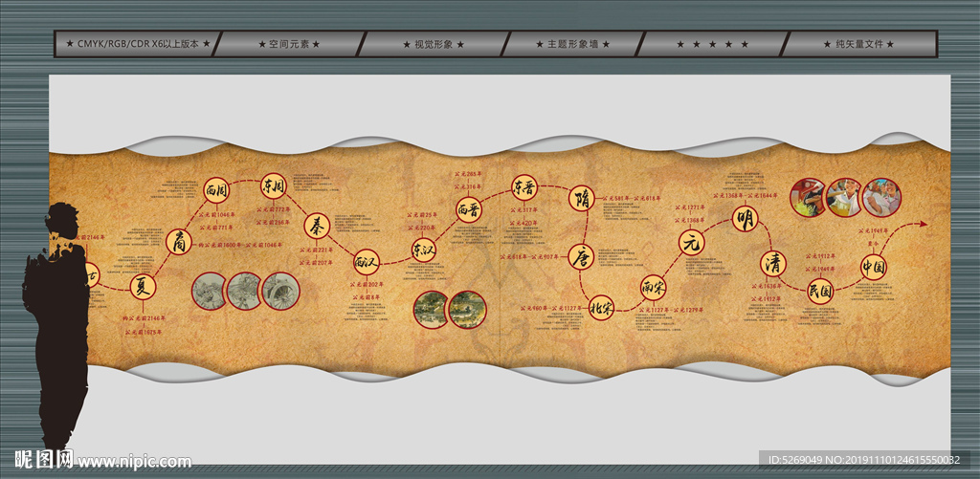Click the 公元前221年 date under 秦
The image size is (980, 479).
point(316,250)
